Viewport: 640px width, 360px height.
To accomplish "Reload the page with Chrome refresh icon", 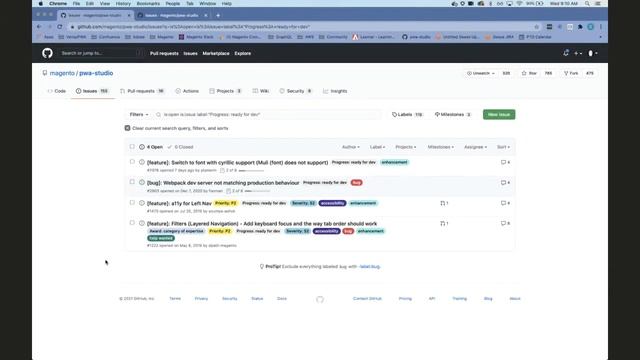I will [60, 27].
